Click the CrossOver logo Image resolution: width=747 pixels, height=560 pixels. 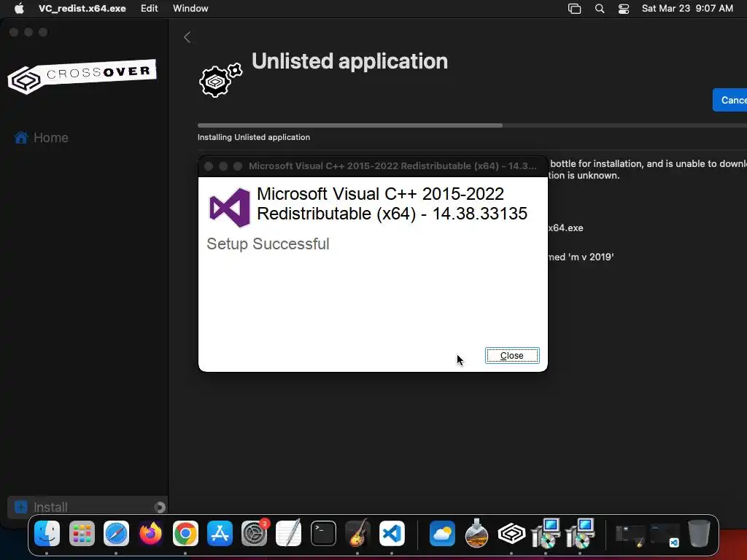82,76
